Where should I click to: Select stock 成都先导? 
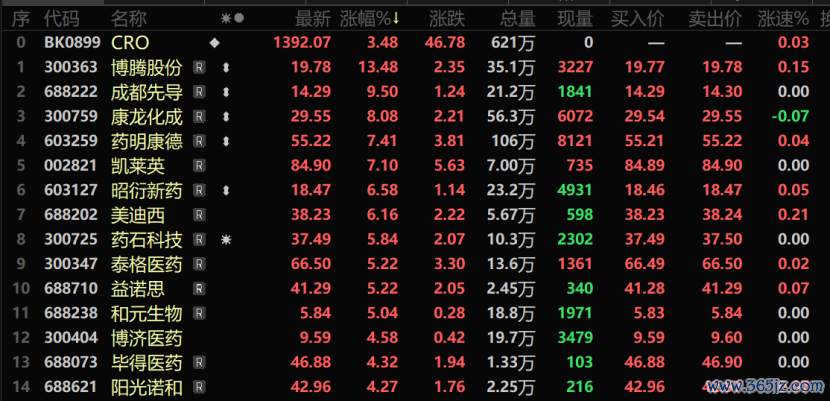coord(147,92)
